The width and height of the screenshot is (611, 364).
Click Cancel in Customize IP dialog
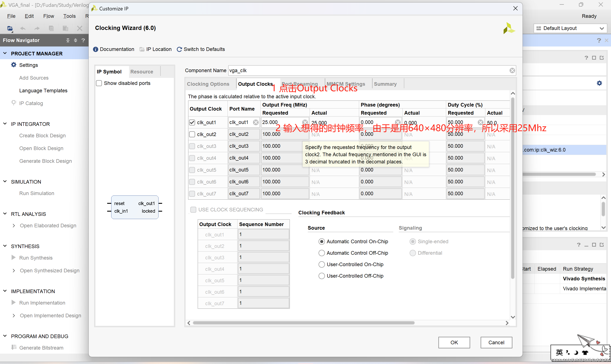pos(496,342)
